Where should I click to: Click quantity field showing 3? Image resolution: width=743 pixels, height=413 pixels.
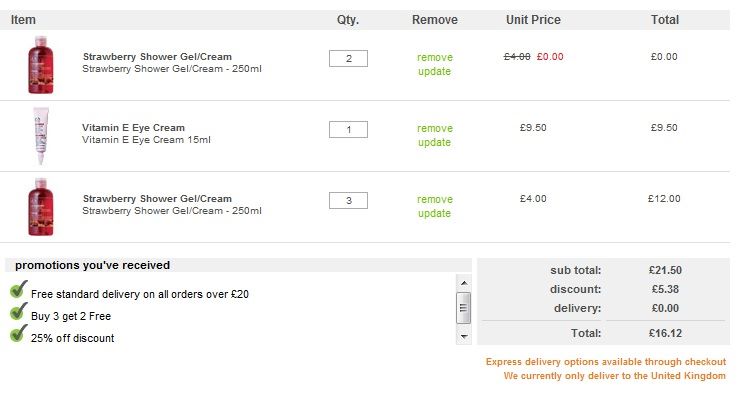click(348, 201)
